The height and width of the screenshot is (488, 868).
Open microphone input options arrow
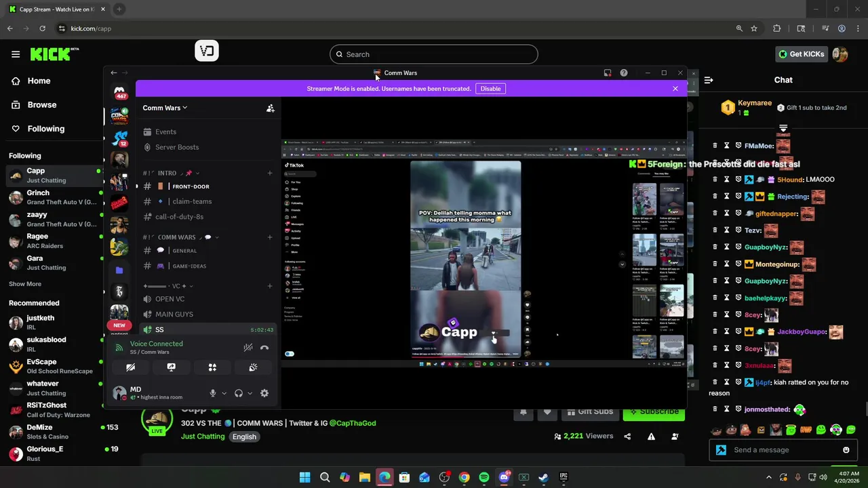click(x=224, y=394)
